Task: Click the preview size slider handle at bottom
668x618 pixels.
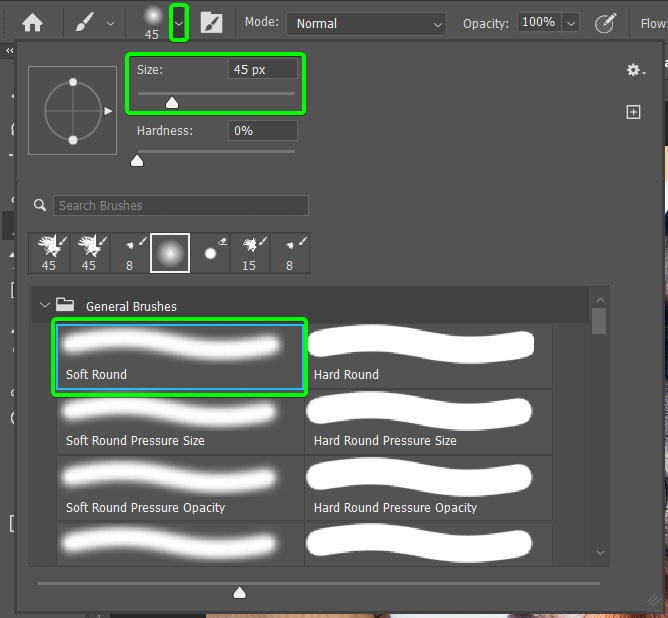Action: pos(239,592)
